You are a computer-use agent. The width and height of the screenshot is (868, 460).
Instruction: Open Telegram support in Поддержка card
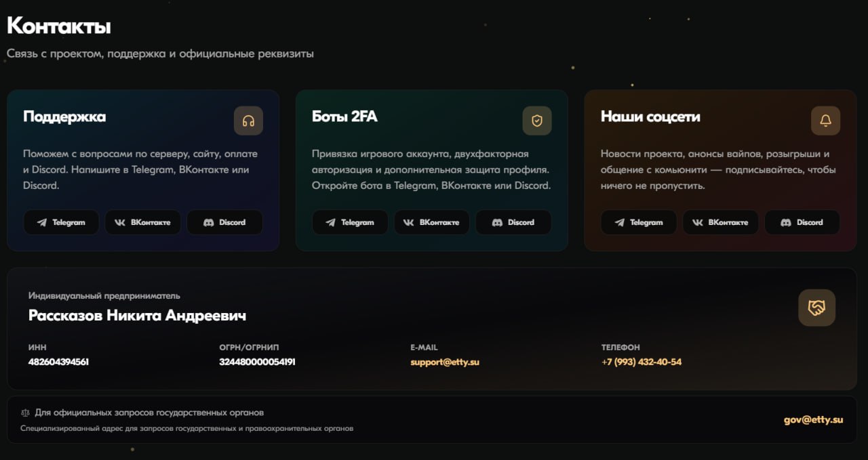(61, 222)
